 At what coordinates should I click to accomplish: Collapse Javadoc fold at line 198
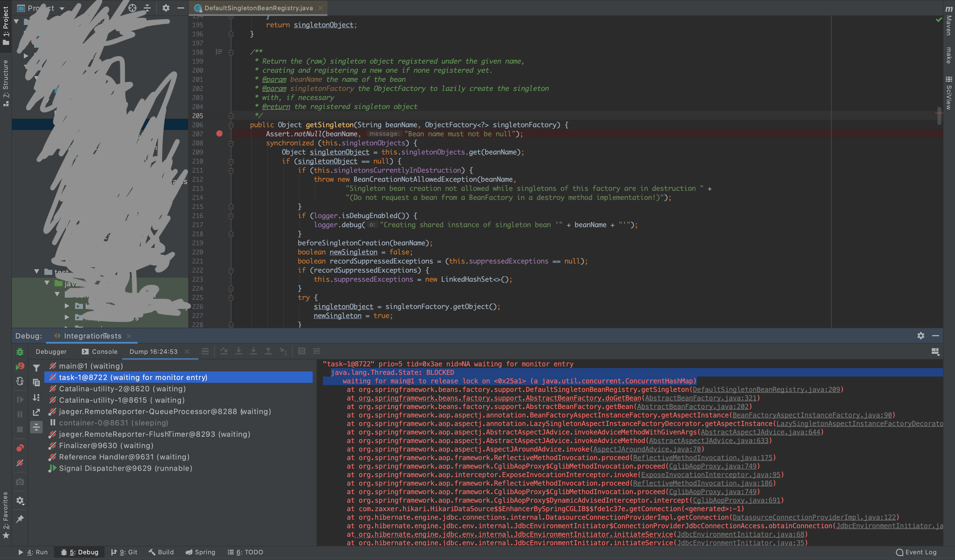pyautogui.click(x=231, y=52)
